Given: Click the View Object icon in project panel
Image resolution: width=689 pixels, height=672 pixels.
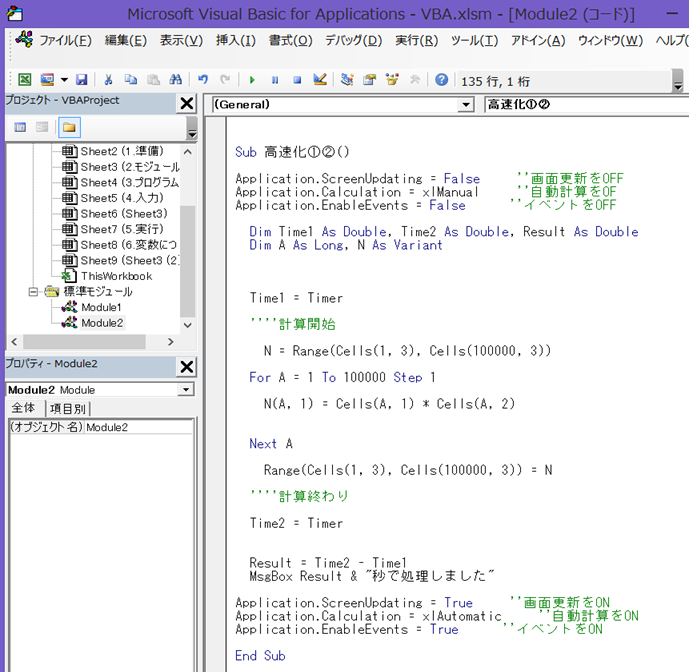Looking at the screenshot, I should point(42,127).
